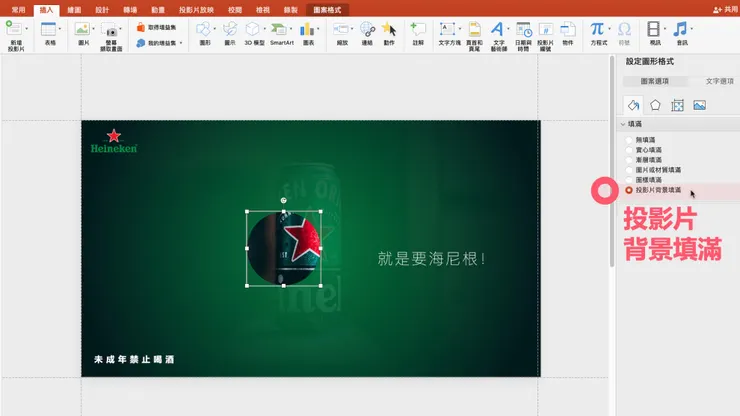Image resolution: width=740 pixels, height=416 pixels.
Task: Insert a Video (視訊)
Action: 654,34
